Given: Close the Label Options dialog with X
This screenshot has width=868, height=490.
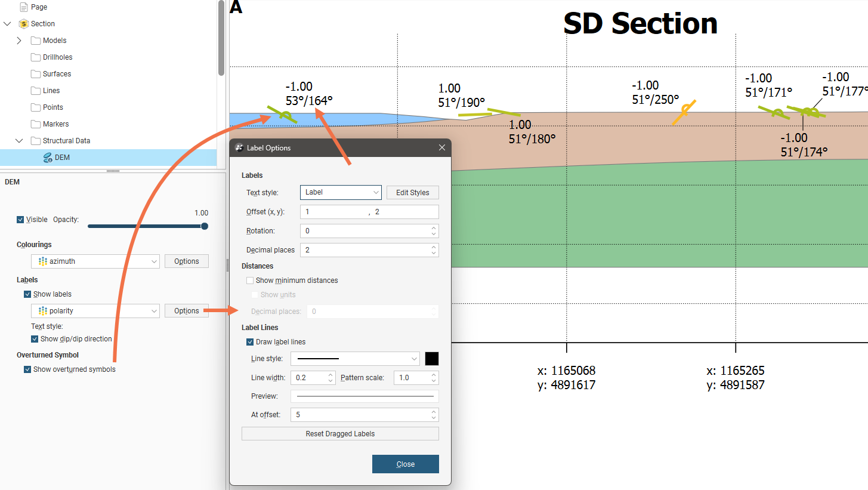Looking at the screenshot, I should [442, 147].
